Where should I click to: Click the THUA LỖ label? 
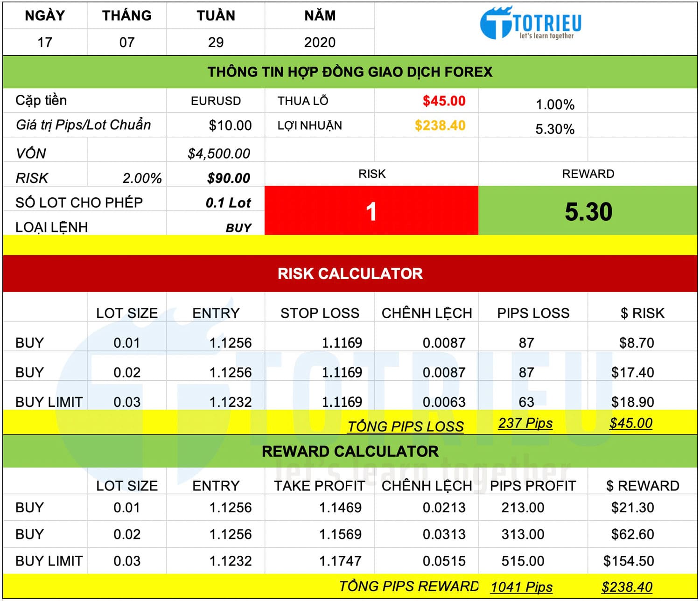(x=303, y=101)
